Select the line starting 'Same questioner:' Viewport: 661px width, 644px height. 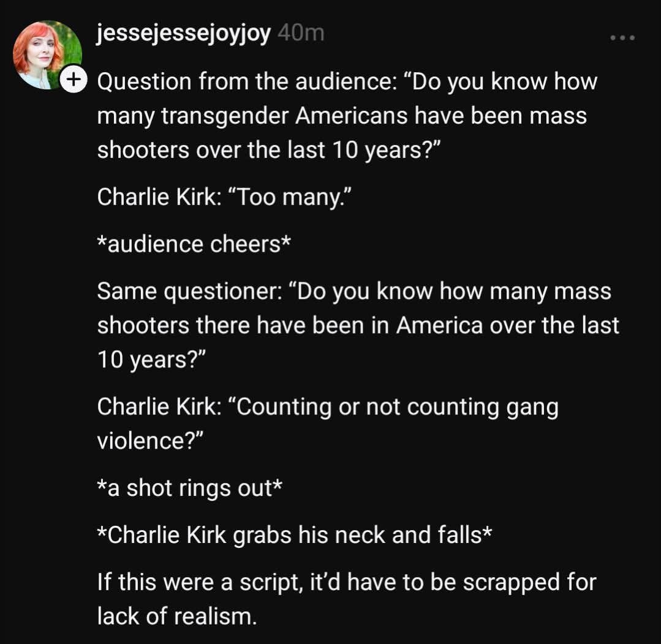354,291
